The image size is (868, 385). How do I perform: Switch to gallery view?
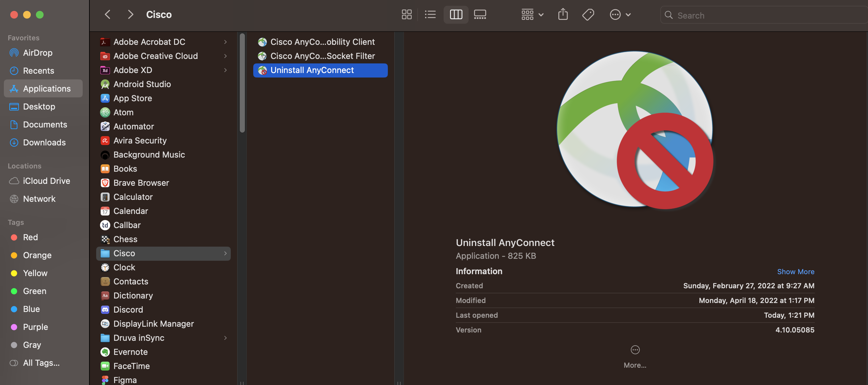(480, 14)
